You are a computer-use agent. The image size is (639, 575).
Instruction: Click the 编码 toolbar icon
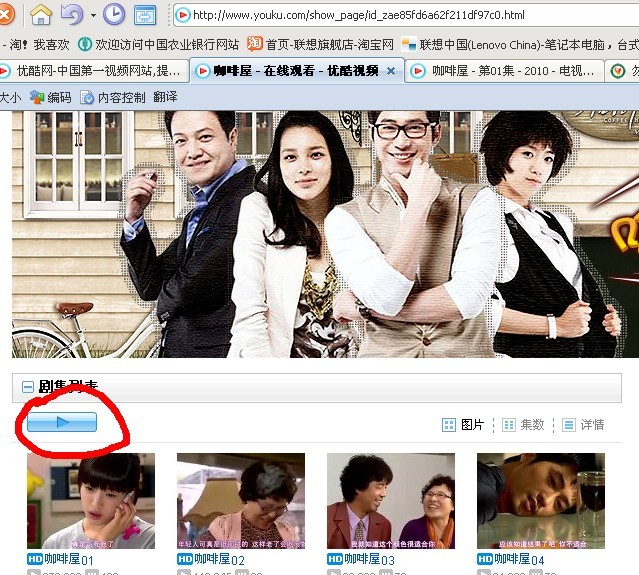(x=37, y=97)
